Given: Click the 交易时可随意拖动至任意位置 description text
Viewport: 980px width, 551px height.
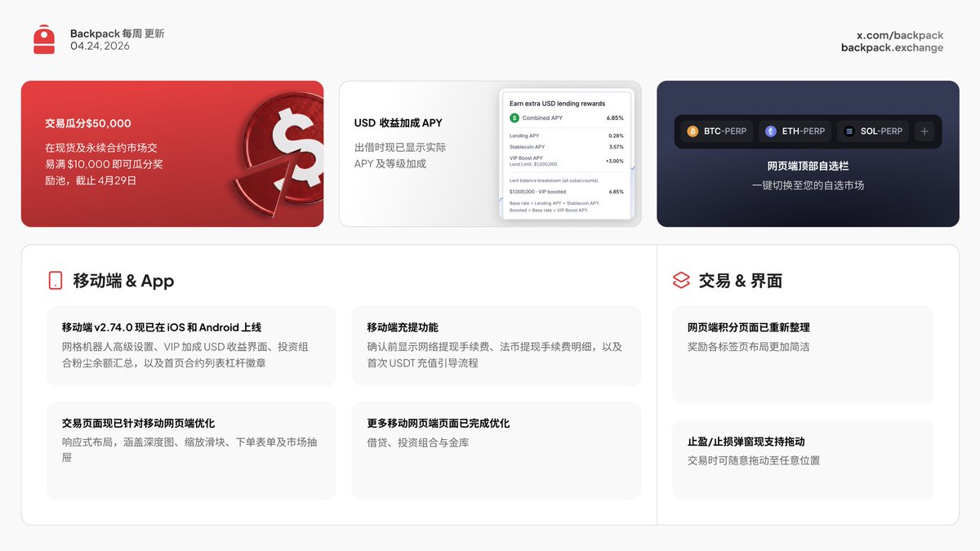Looking at the screenshot, I should [754, 460].
